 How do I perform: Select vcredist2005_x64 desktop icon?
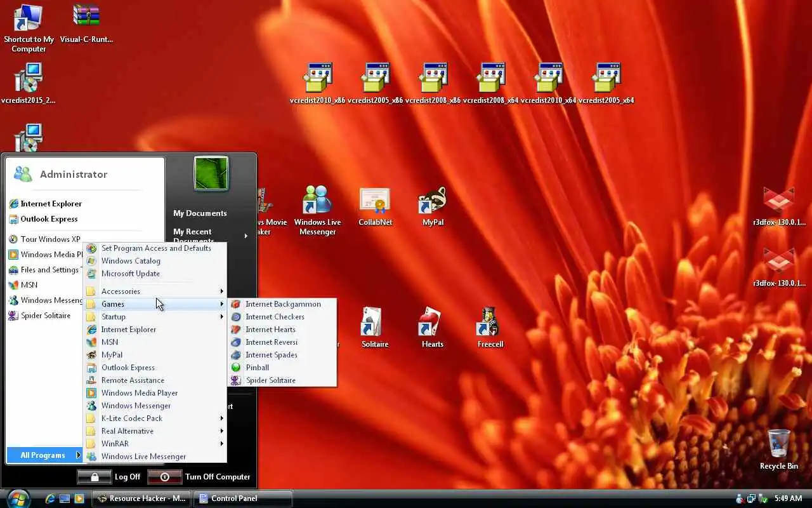tap(606, 84)
